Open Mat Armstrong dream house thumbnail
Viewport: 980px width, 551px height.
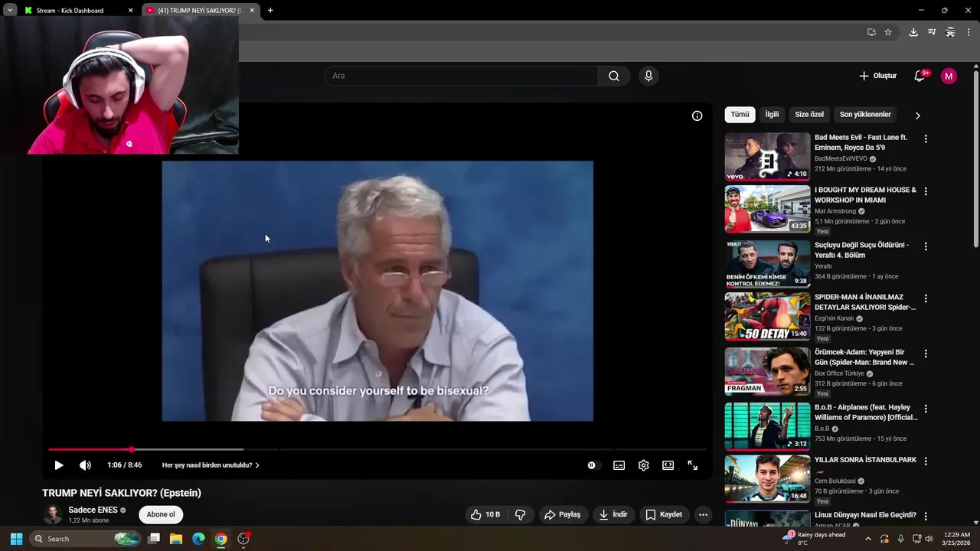click(x=767, y=209)
